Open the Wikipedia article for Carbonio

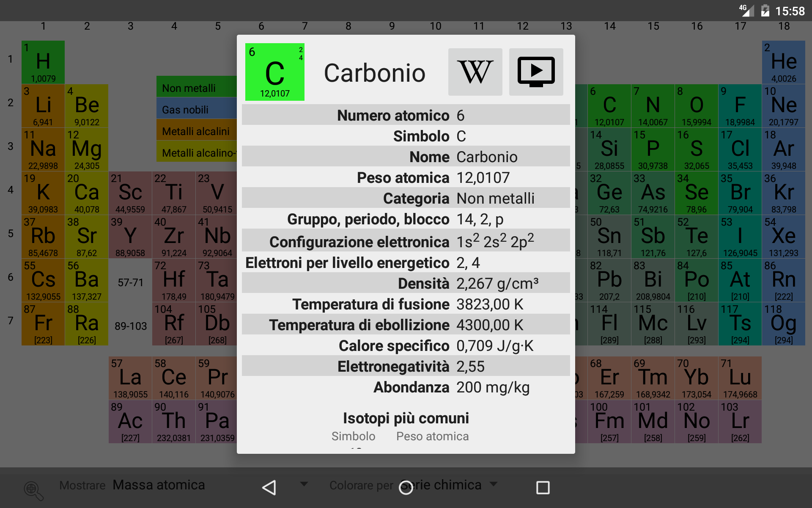point(475,72)
